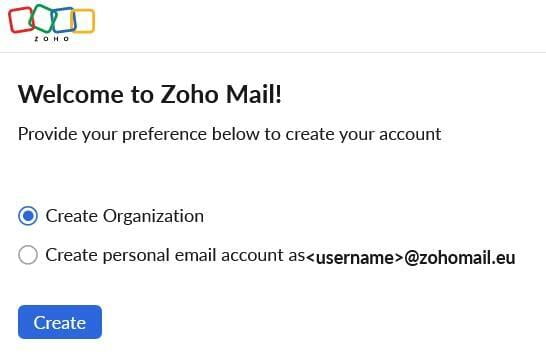The width and height of the screenshot is (546, 360).
Task: Choose the 'Create personal email account as' label
Action: (175, 255)
